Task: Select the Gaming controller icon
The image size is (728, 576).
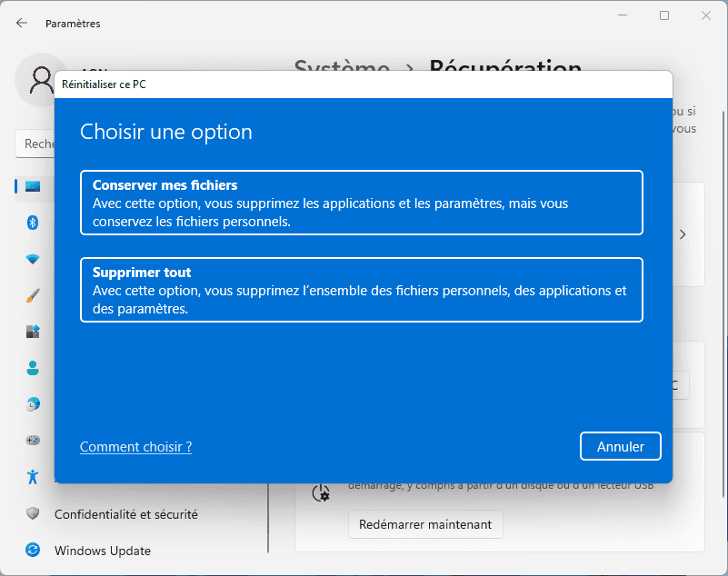Action: click(33, 441)
